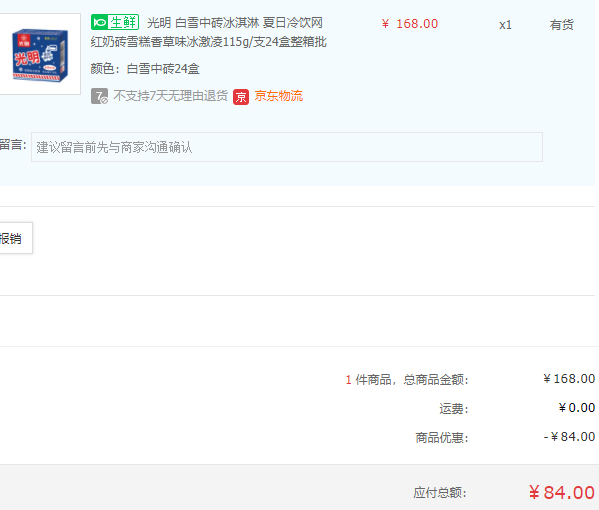This screenshot has height=510, width=599.
Task: Click the 运费 shipping fee ¥0.00
Action: (576, 408)
